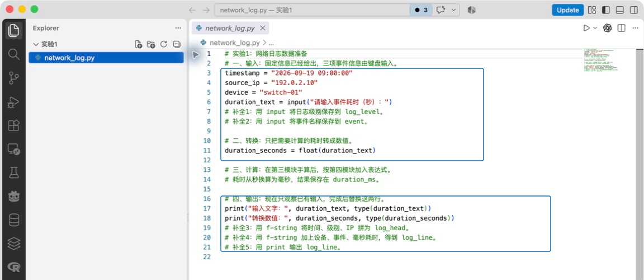Click line number 22 in the gutter
Screen dimensions: 644x280
(x=207, y=256)
